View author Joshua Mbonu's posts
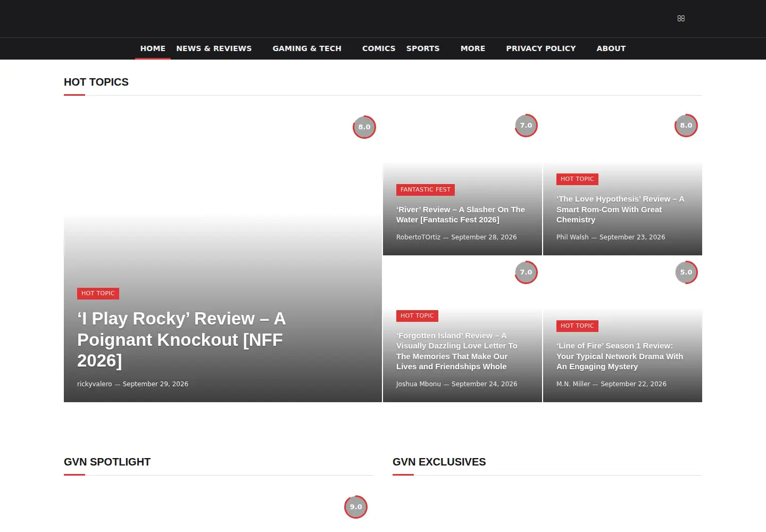This screenshot has width=766, height=532. point(419,384)
